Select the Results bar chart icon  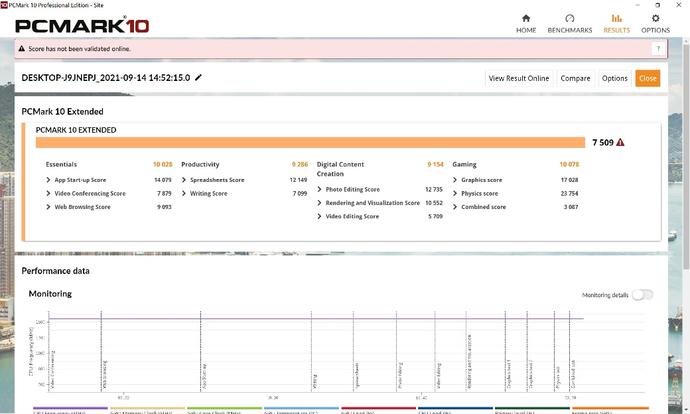click(x=617, y=18)
